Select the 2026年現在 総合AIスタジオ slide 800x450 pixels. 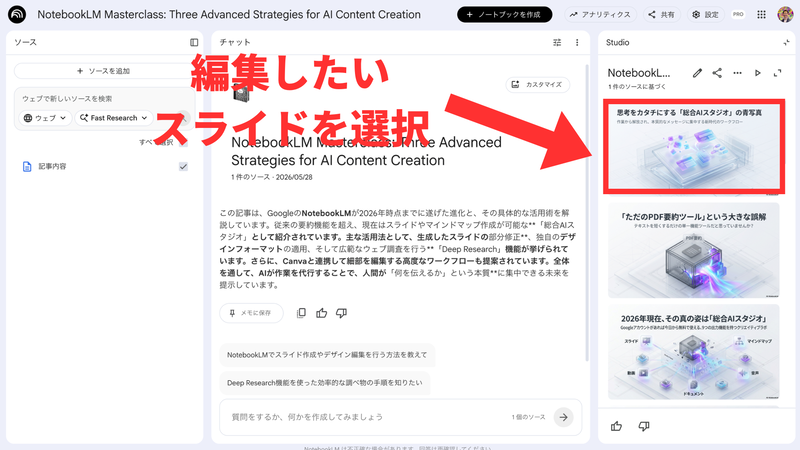[693, 352]
